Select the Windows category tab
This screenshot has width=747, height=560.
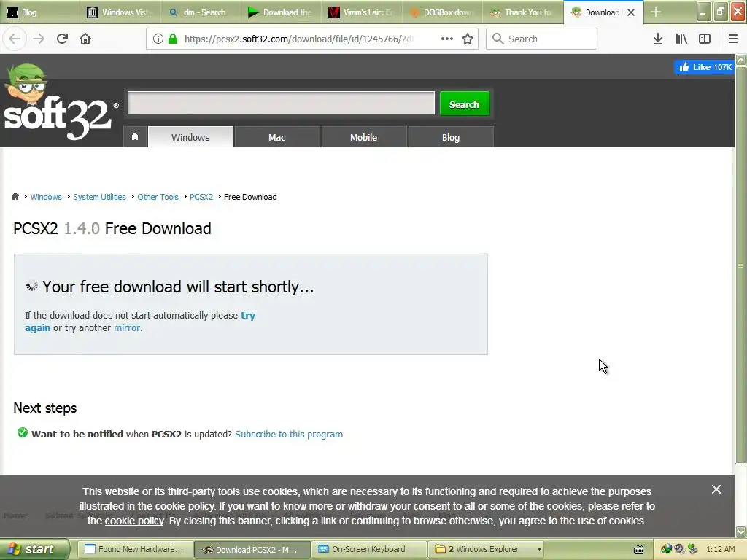[190, 137]
